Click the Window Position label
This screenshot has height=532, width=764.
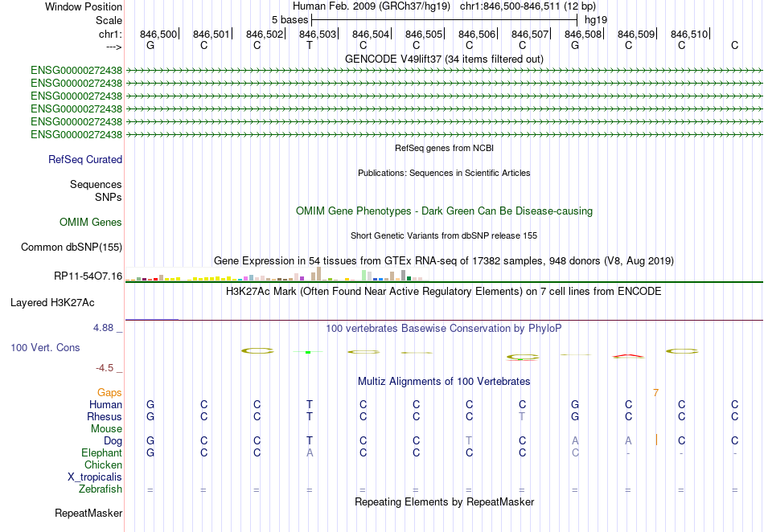coord(84,6)
